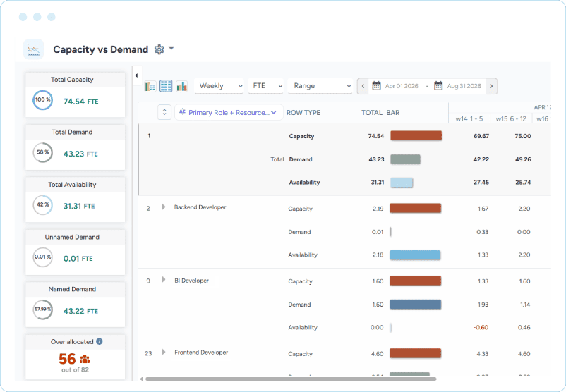Screen dimensions: 566x392
Task: Select the w14 1 - 5 week column
Action: [x=469, y=118]
